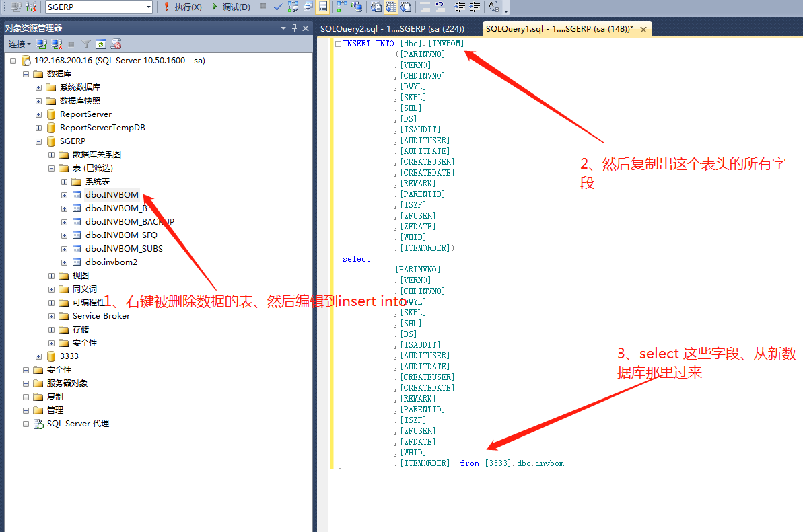Viewport: 803px width, 532px height.
Task: Click the disconnect server icon in Object Explorer
Action: [56, 44]
